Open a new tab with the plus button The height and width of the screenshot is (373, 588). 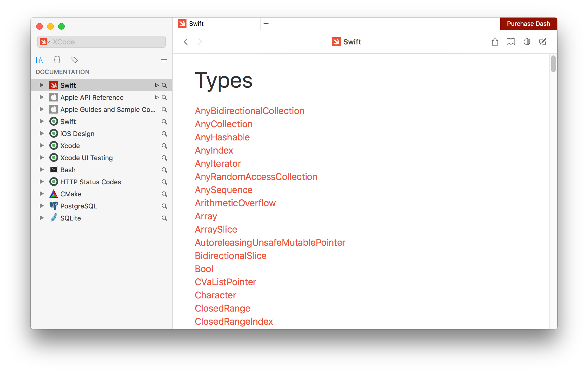(265, 24)
